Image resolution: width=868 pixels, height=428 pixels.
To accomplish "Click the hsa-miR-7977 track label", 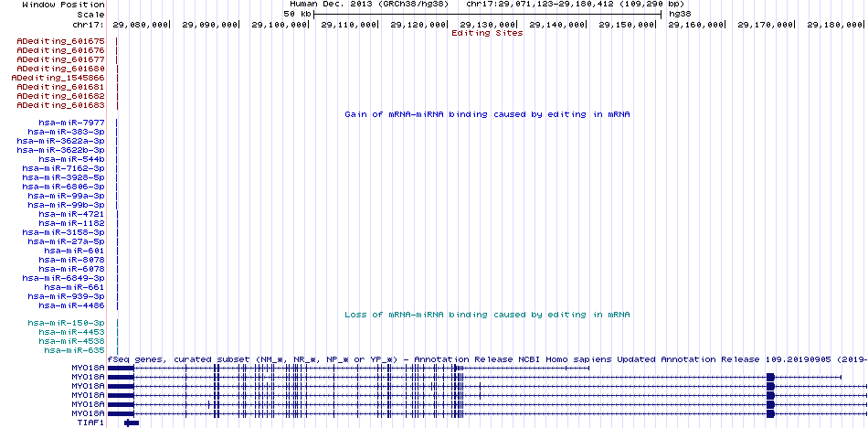I will (x=72, y=123).
